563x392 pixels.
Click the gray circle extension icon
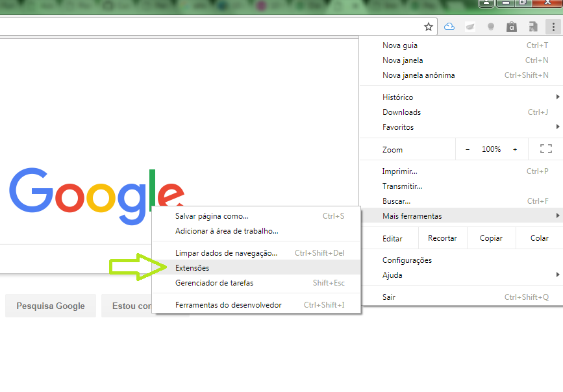click(x=491, y=27)
